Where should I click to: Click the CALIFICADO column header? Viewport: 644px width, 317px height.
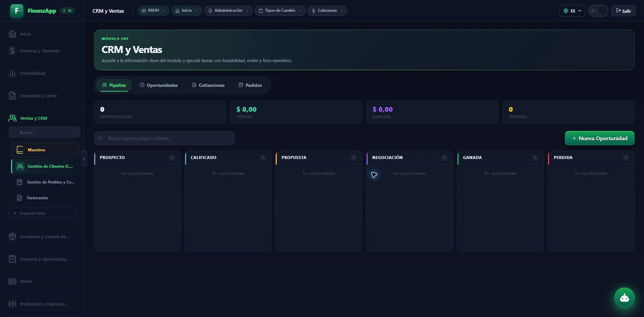click(228, 158)
